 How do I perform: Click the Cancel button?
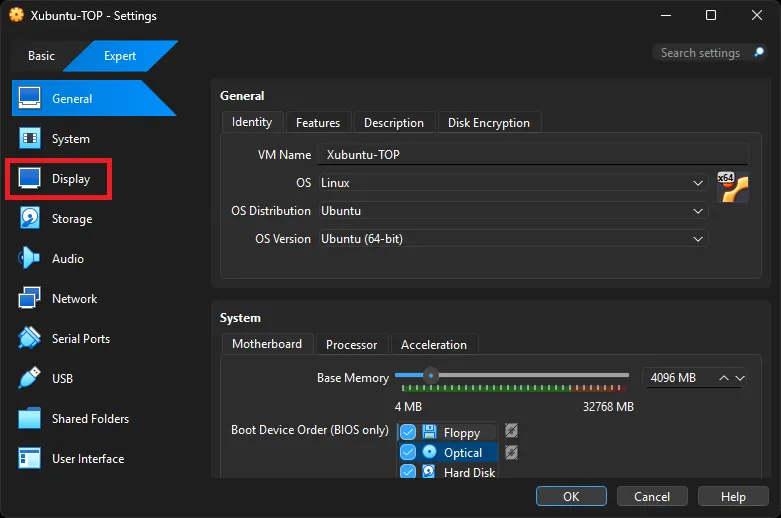click(652, 497)
